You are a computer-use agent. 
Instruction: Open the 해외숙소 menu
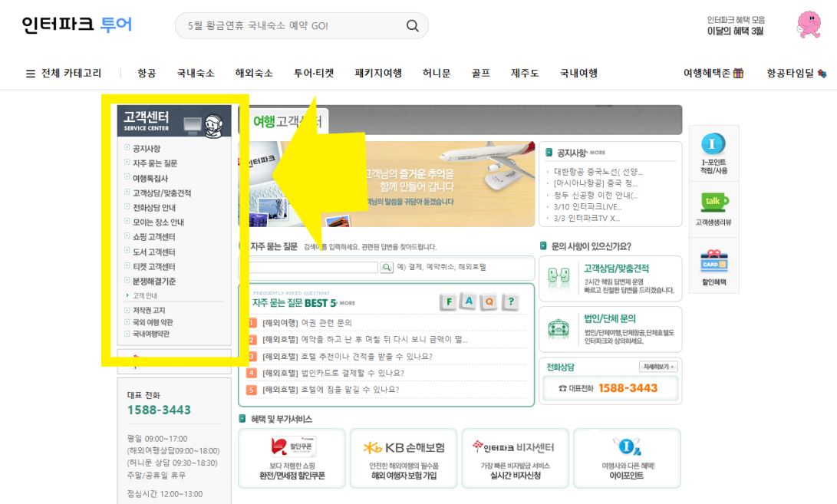coord(254,73)
